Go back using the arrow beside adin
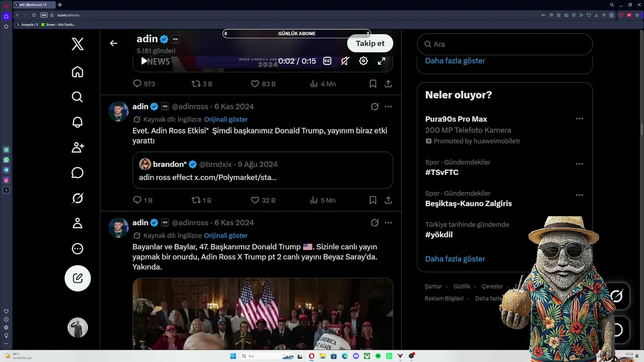 pyautogui.click(x=114, y=43)
